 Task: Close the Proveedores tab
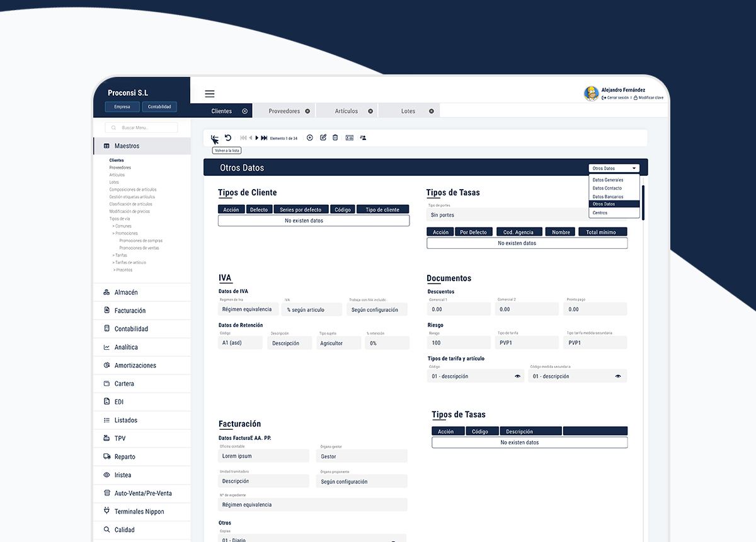pyautogui.click(x=307, y=111)
